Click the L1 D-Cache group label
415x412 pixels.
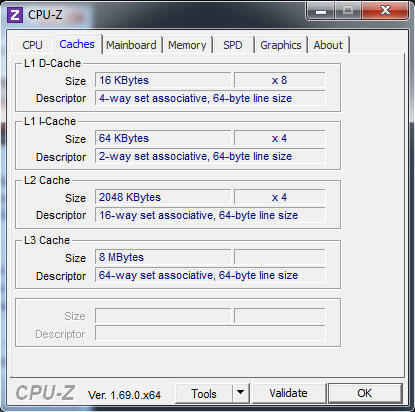click(x=52, y=63)
